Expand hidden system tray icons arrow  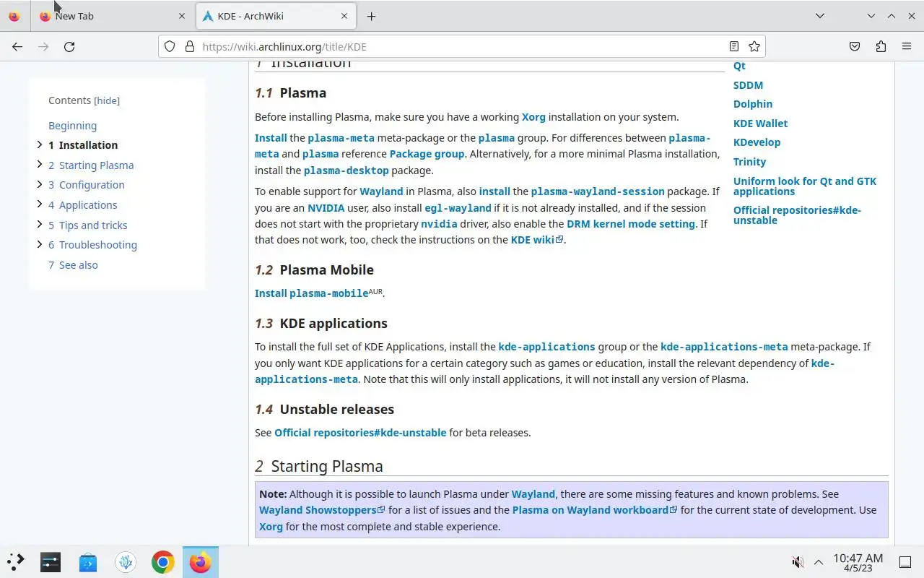tap(819, 562)
